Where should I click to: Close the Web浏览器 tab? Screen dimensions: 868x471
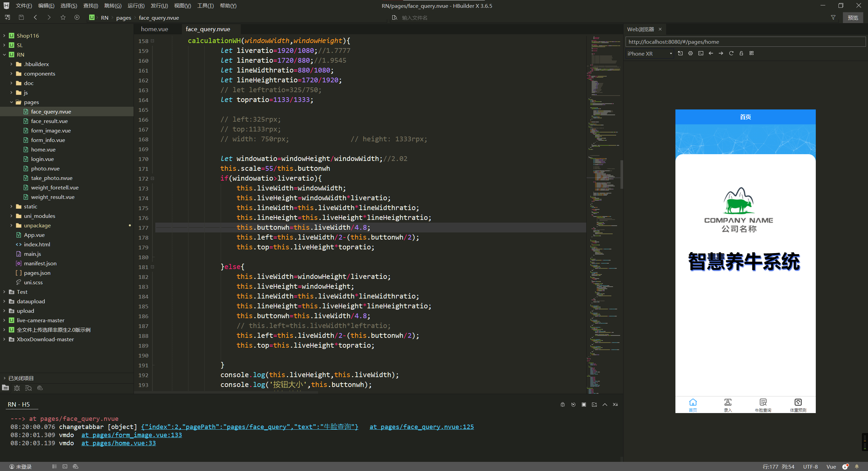pyautogui.click(x=660, y=29)
